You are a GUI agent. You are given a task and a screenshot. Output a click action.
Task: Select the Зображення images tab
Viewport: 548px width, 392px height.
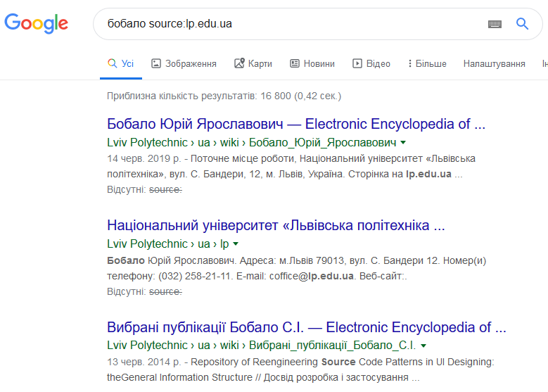[x=184, y=63]
